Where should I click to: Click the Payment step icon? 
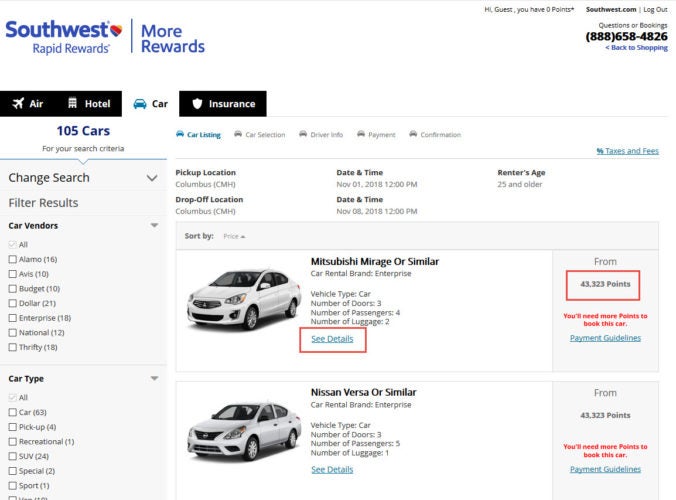click(360, 134)
